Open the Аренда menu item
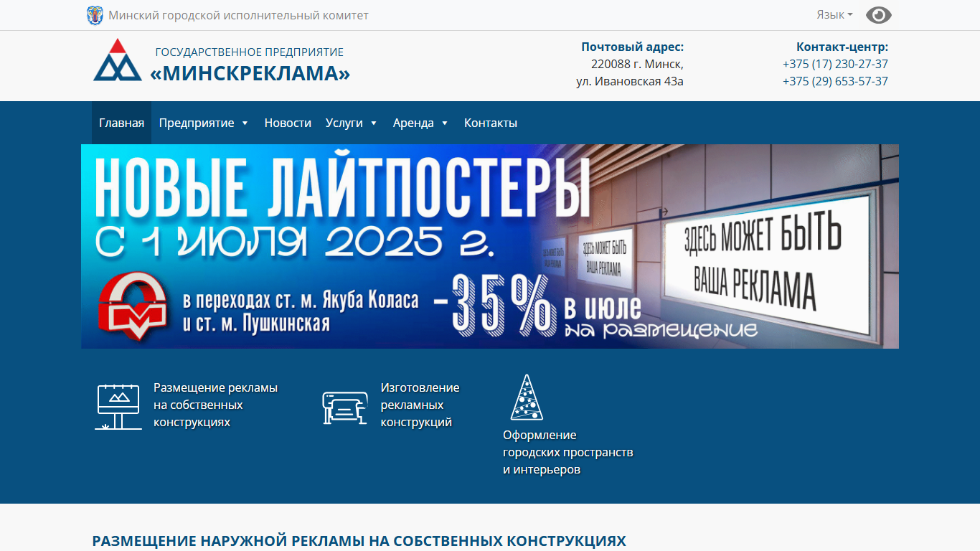 [x=413, y=123]
